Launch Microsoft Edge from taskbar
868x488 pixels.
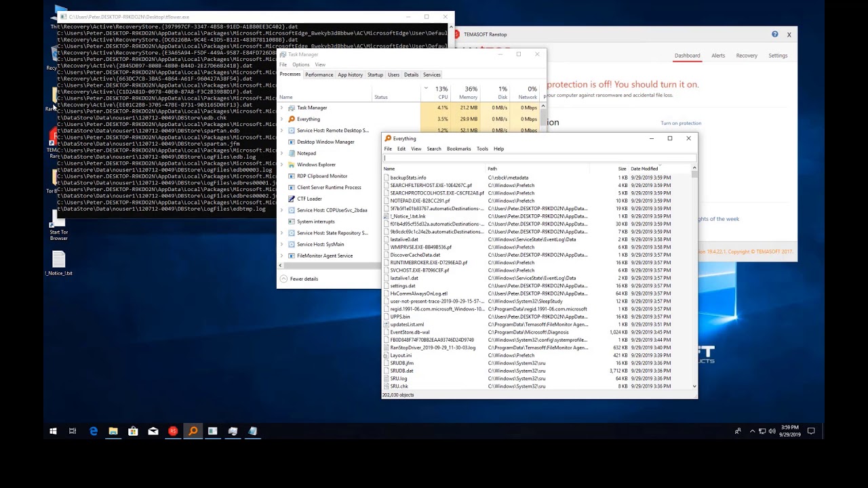click(94, 431)
